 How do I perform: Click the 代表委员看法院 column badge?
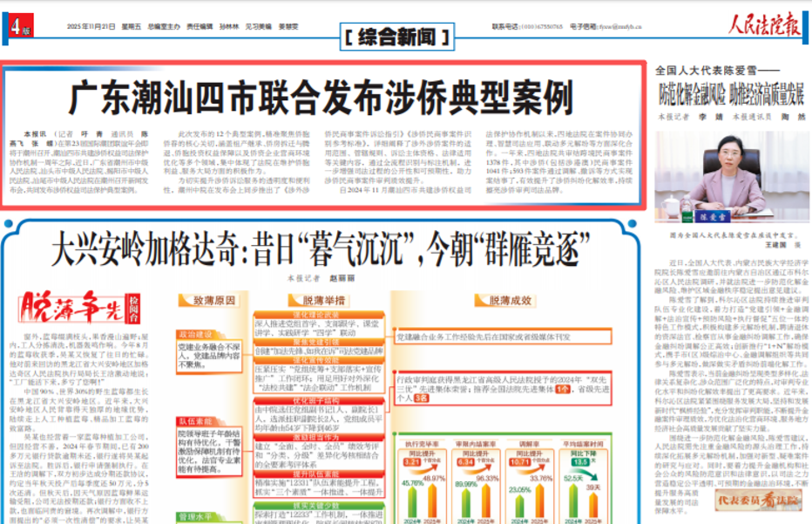(x=757, y=500)
